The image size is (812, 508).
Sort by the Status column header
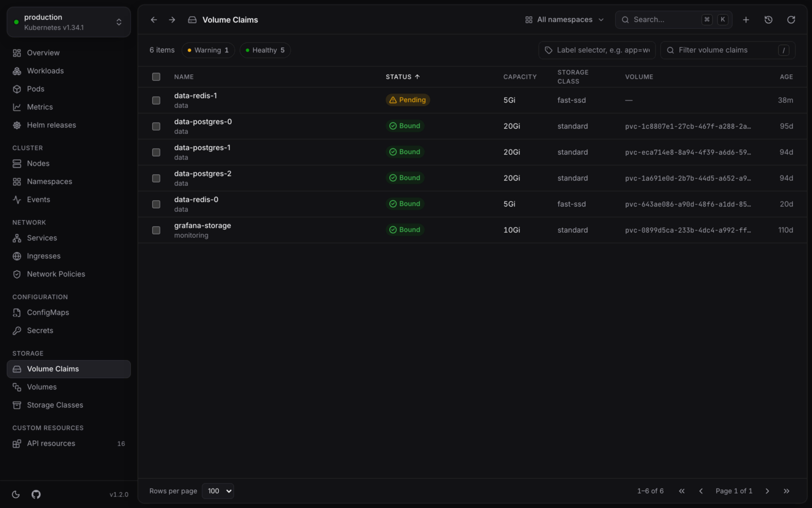pos(403,77)
